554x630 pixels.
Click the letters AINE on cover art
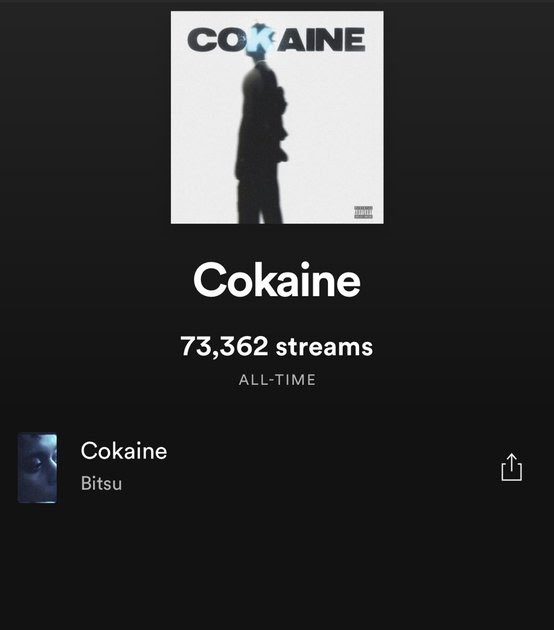tap(321, 39)
